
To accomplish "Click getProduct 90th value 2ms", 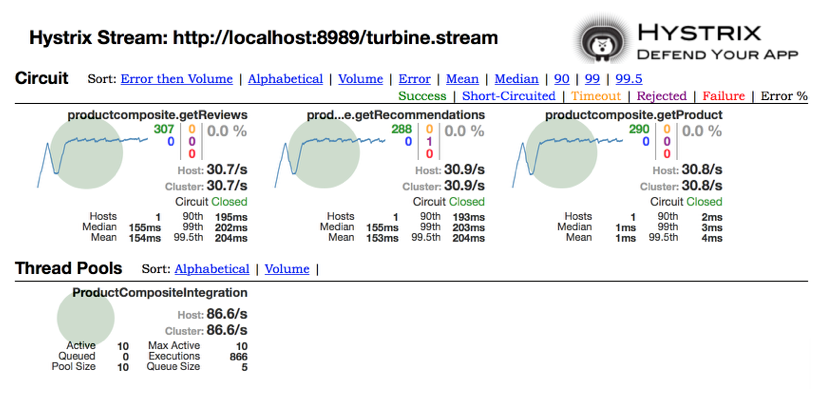I will click(x=712, y=218).
